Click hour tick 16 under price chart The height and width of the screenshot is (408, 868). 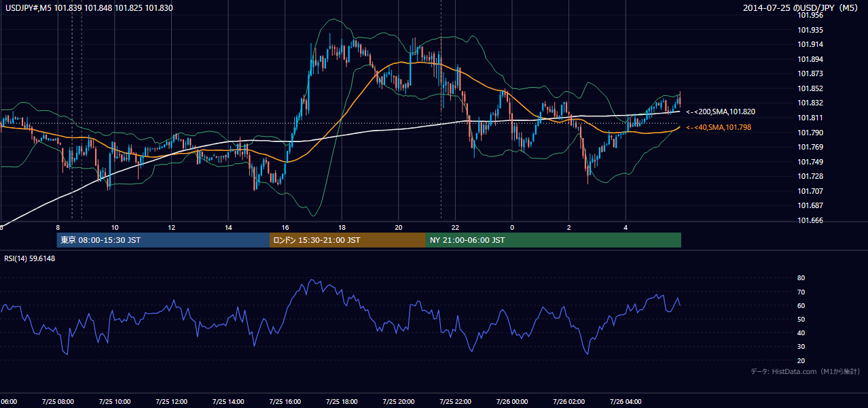(x=285, y=228)
